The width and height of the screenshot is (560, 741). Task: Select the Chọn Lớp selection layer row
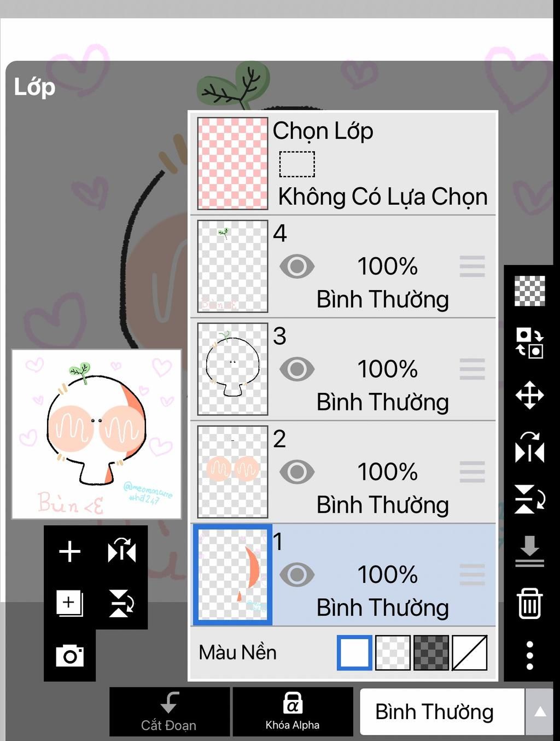click(343, 164)
